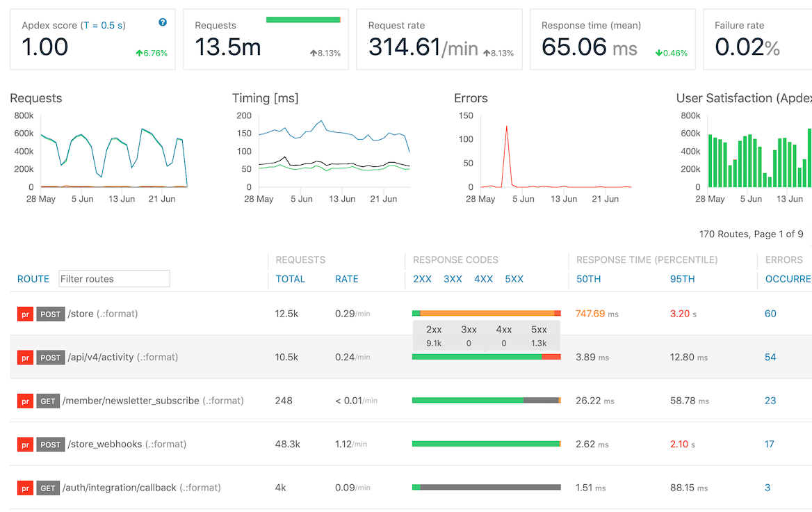Click the response code bar for /store_webhooks

tap(486, 444)
